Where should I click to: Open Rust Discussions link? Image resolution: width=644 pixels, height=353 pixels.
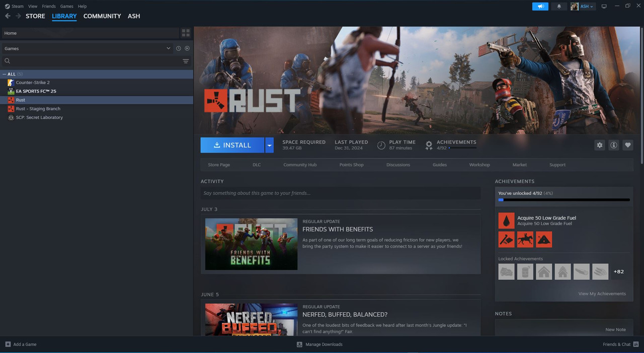pyautogui.click(x=398, y=165)
